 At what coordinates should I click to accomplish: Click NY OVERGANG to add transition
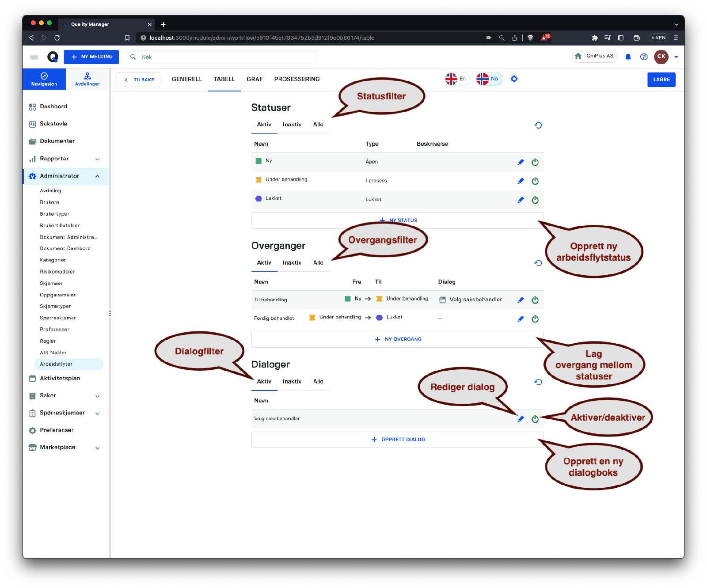398,339
